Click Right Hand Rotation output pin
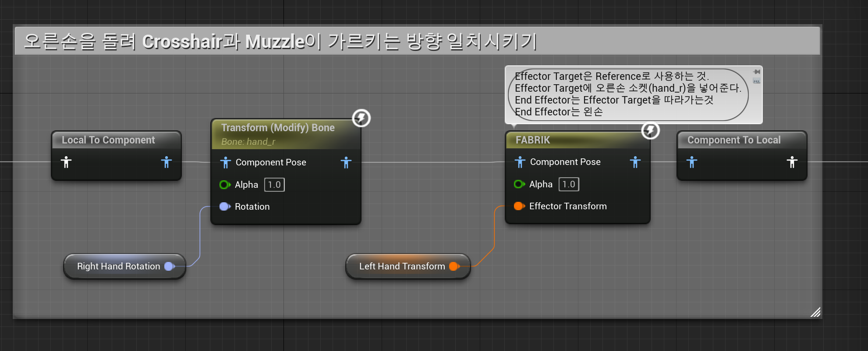Image resolution: width=868 pixels, height=351 pixels. [170, 266]
